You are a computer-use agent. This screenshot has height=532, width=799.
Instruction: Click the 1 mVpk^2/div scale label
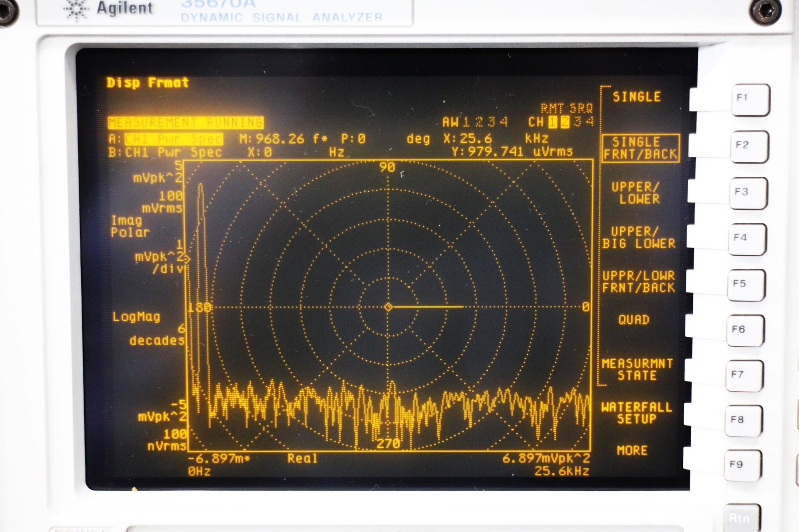(x=159, y=256)
